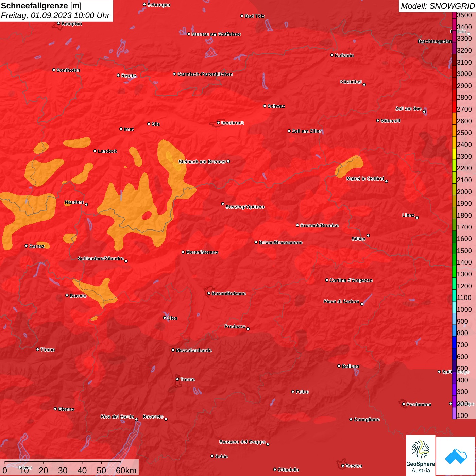Click the Bozen/Bolzano city marker
This screenshot has width=476, height=476.
coord(209,293)
